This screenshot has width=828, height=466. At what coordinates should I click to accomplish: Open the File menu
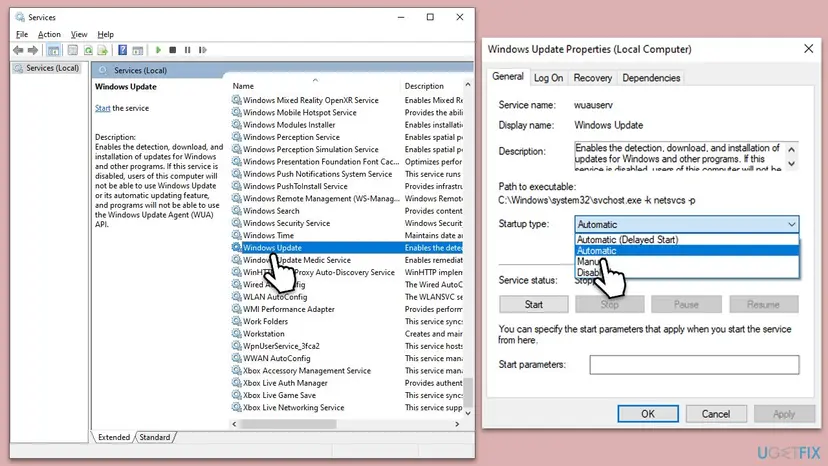click(x=22, y=34)
